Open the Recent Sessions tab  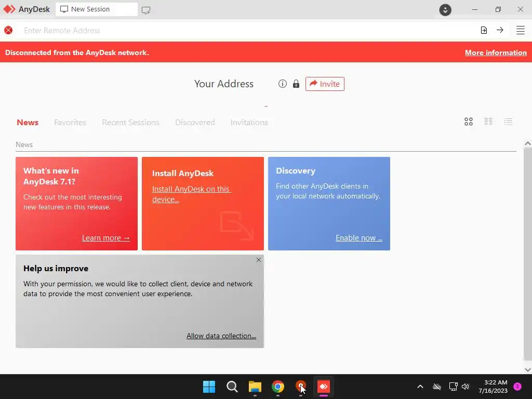[x=130, y=122]
